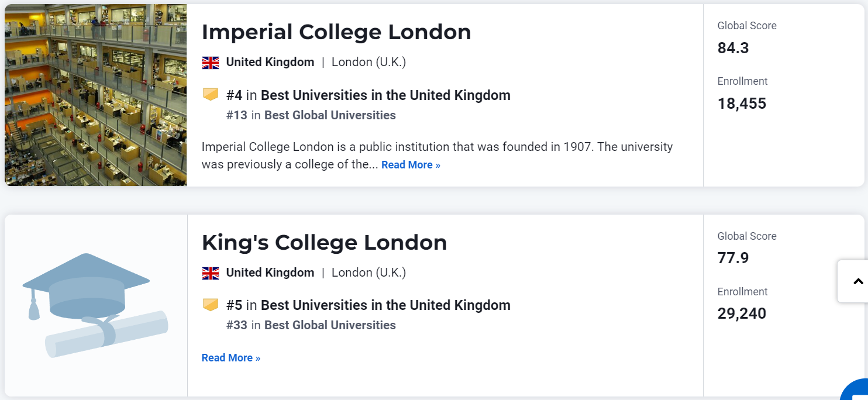Viewport: 868px width, 400px height.
Task: Open #13 in Best Global Universities link
Action: (311, 115)
